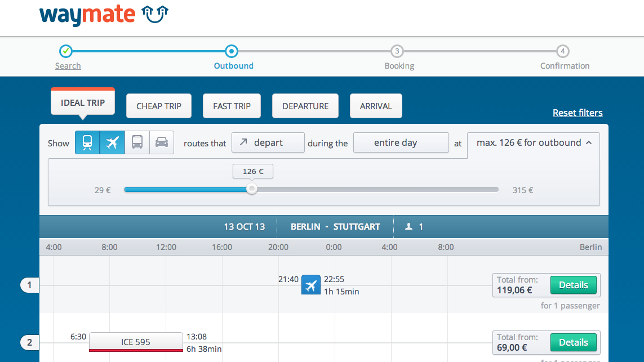The image size is (644, 362).
Task: Click the ICE 595 train segment
Action: click(x=136, y=342)
